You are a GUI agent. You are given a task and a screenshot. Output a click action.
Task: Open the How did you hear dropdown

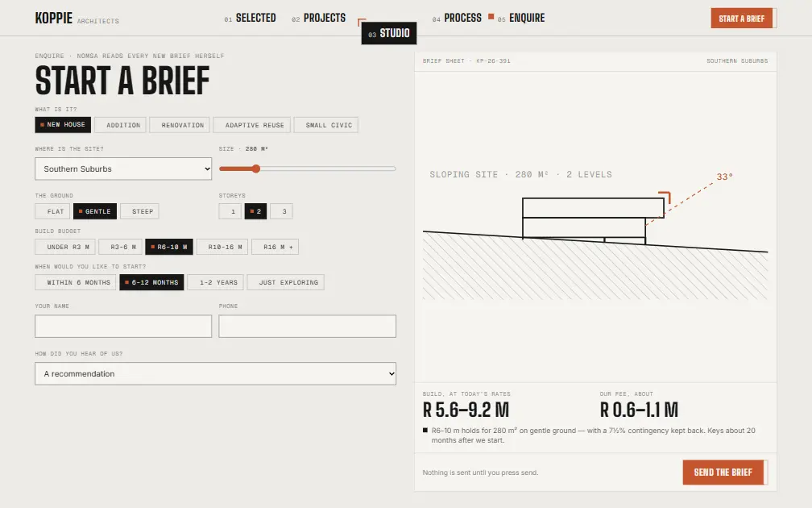click(x=215, y=374)
